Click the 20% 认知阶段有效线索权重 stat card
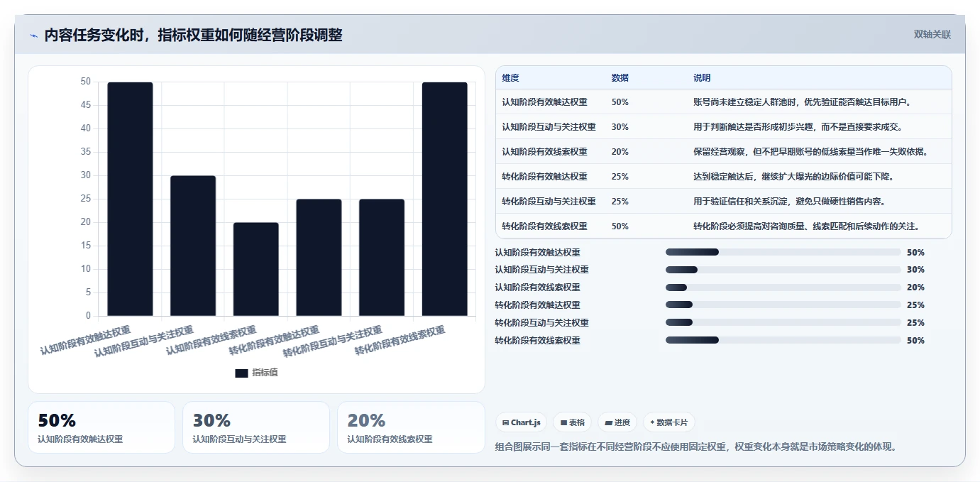 411,427
